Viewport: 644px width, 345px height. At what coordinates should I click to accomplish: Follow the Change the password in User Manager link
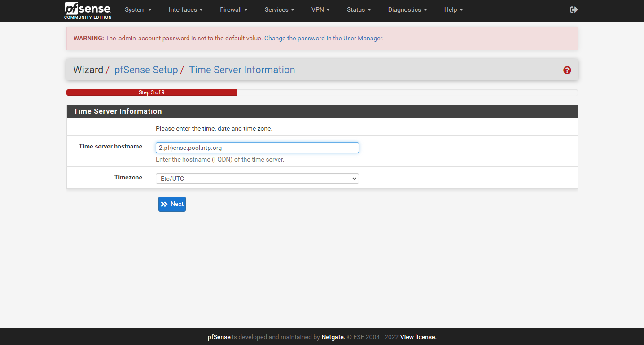coord(323,39)
